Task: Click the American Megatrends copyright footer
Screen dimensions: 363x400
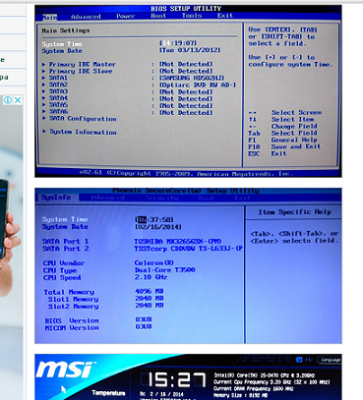Action: click(186, 173)
